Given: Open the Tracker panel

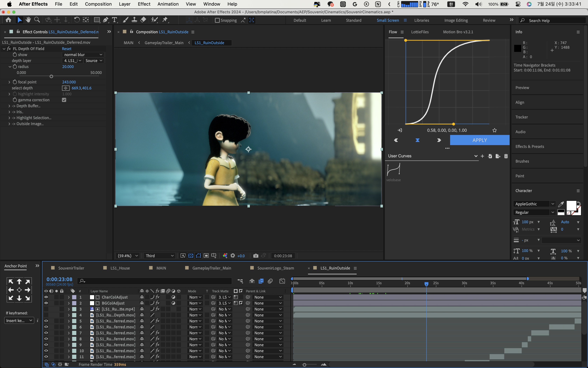Looking at the screenshot, I should pos(521,117).
